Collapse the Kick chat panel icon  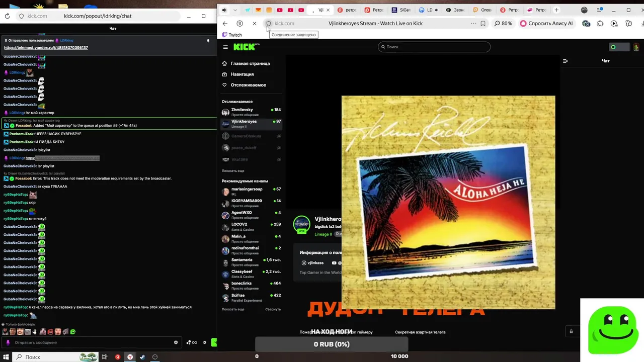click(565, 61)
